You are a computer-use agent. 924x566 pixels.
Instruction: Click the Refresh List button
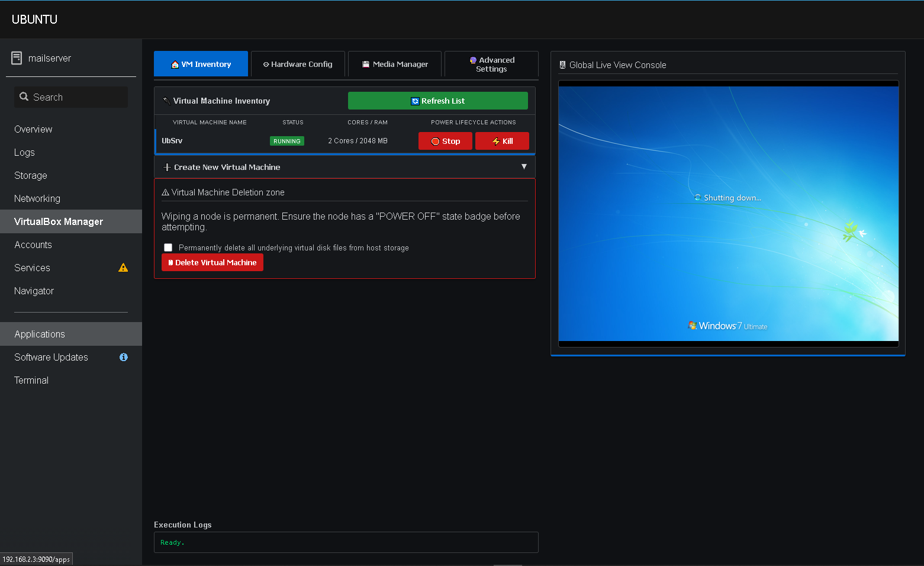(438, 101)
